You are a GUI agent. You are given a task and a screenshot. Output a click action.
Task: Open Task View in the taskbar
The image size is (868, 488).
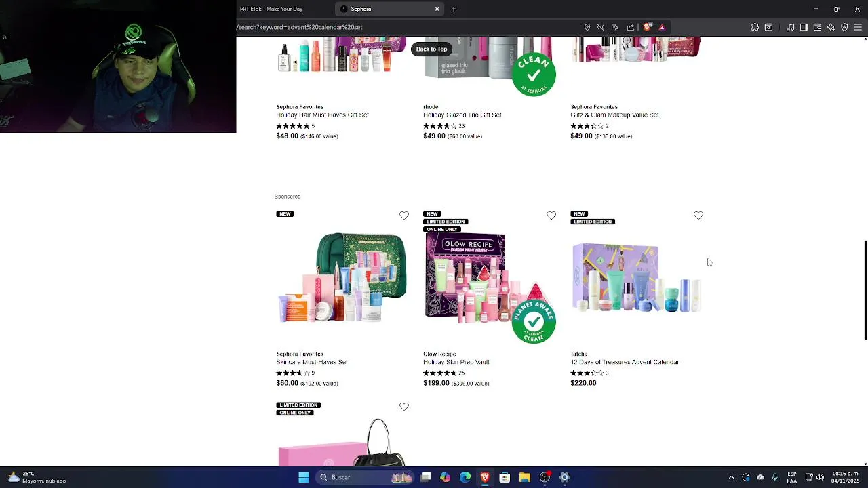[x=426, y=477]
